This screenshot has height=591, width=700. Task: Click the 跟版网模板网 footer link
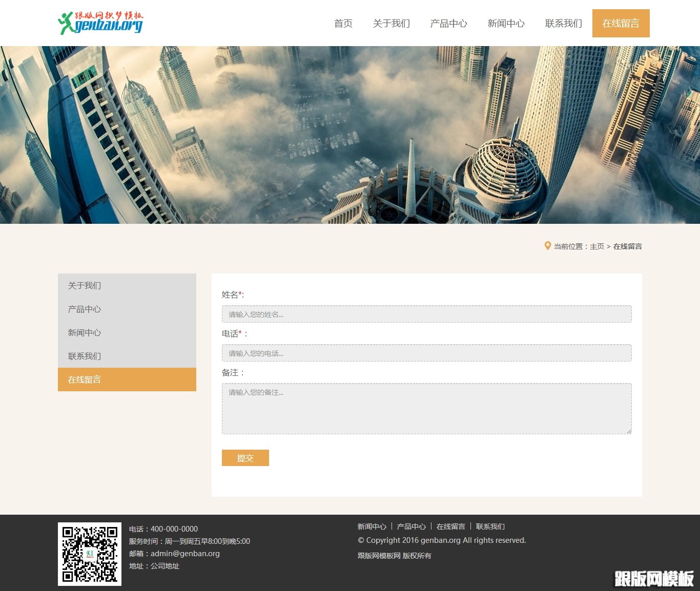click(379, 556)
